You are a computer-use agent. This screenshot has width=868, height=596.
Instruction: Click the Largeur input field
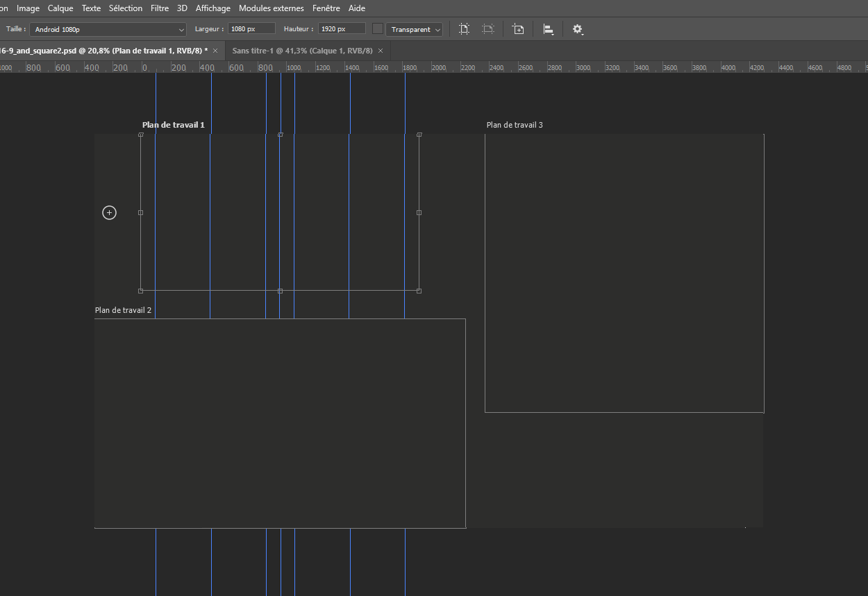pos(251,28)
